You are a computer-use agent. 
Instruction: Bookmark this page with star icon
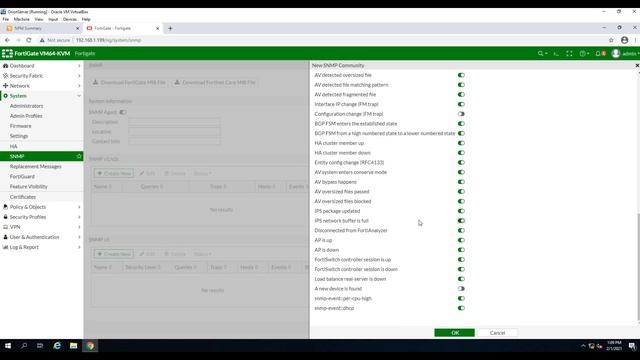tap(611, 40)
